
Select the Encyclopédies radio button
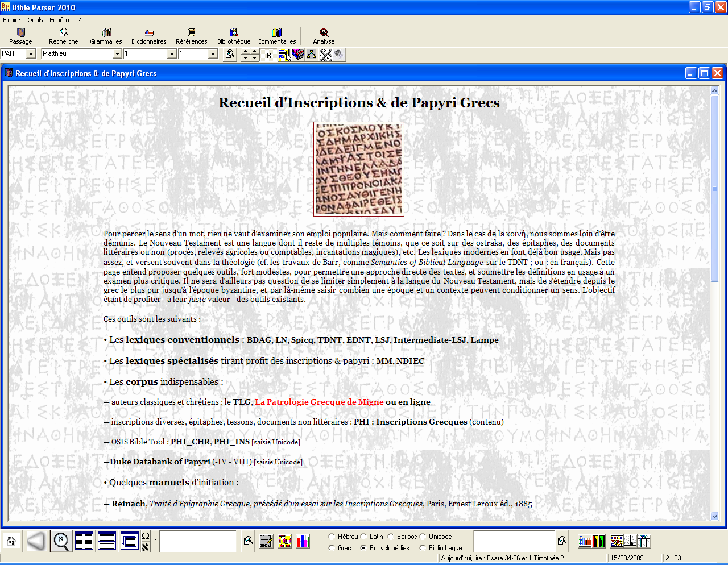tap(363, 548)
